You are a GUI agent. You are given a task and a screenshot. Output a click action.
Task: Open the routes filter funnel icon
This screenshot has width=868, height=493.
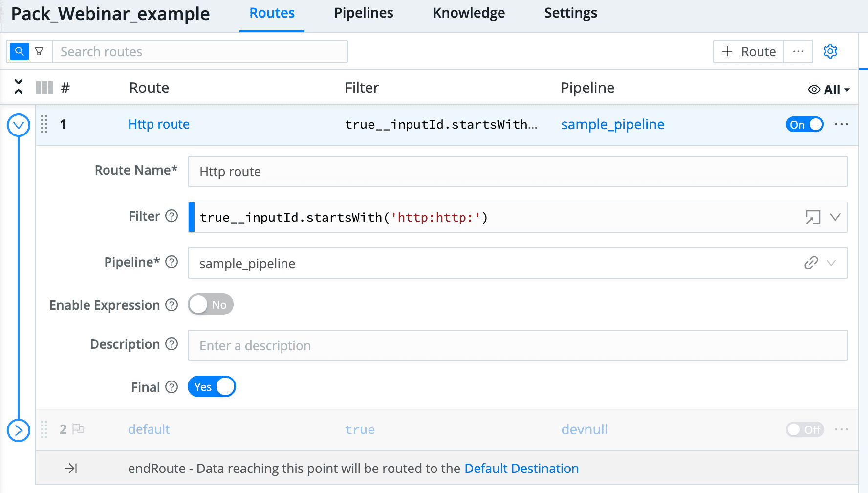[40, 51]
